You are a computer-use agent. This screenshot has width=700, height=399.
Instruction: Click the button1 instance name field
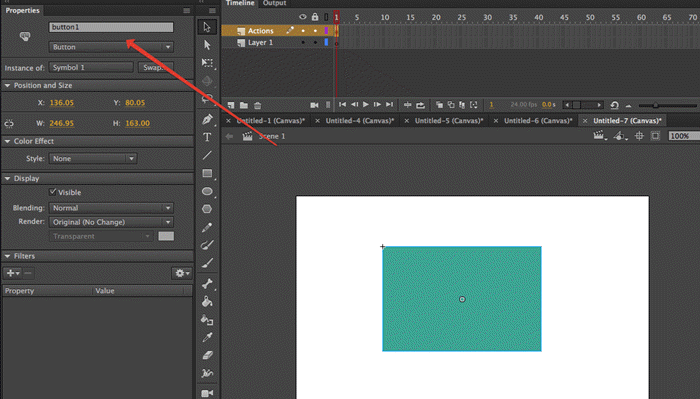tap(111, 27)
